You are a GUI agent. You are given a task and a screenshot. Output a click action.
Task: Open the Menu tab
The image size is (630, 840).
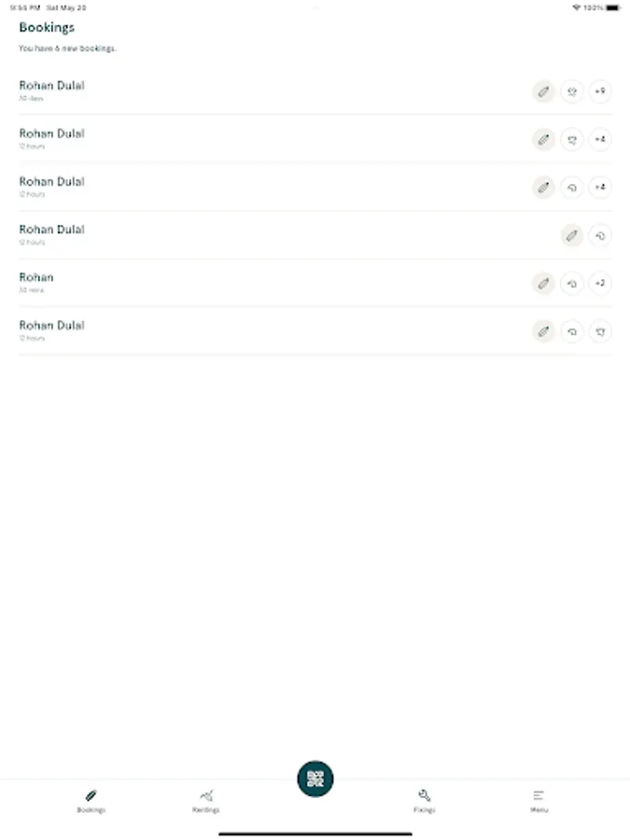tap(539, 800)
